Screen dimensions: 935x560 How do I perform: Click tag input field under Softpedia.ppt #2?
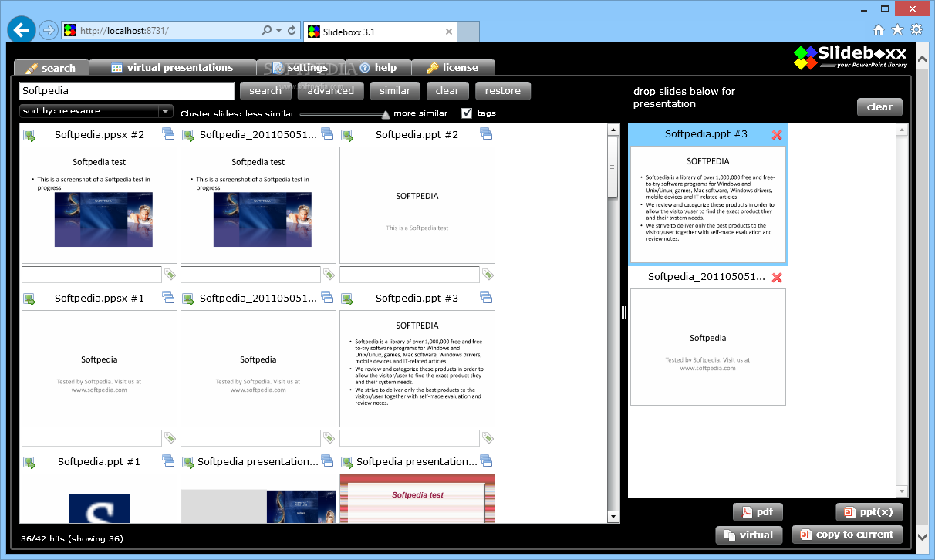click(x=410, y=275)
